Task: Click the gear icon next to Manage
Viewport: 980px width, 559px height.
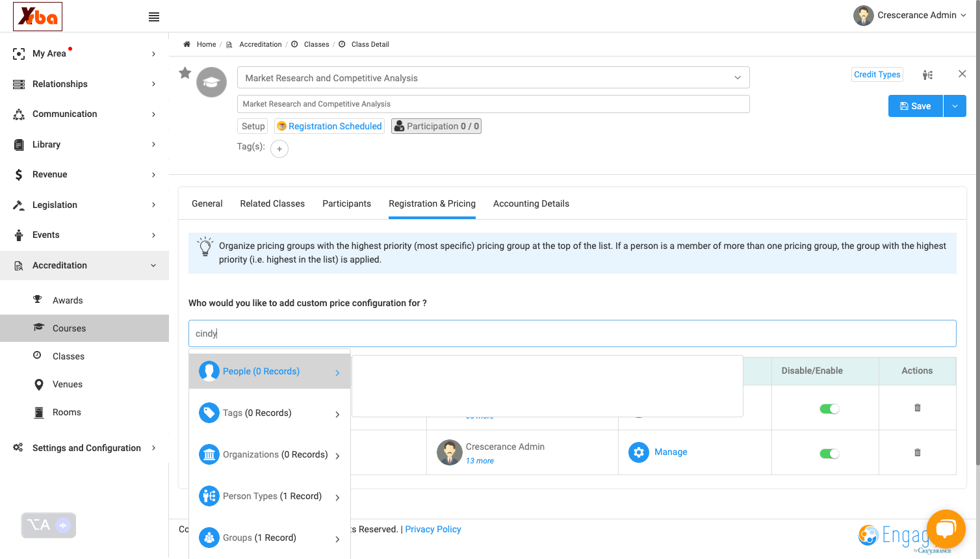Action: (639, 452)
